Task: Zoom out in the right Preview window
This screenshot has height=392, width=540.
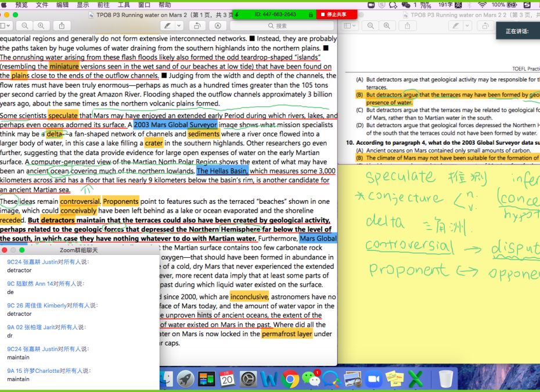Action: pos(370,26)
